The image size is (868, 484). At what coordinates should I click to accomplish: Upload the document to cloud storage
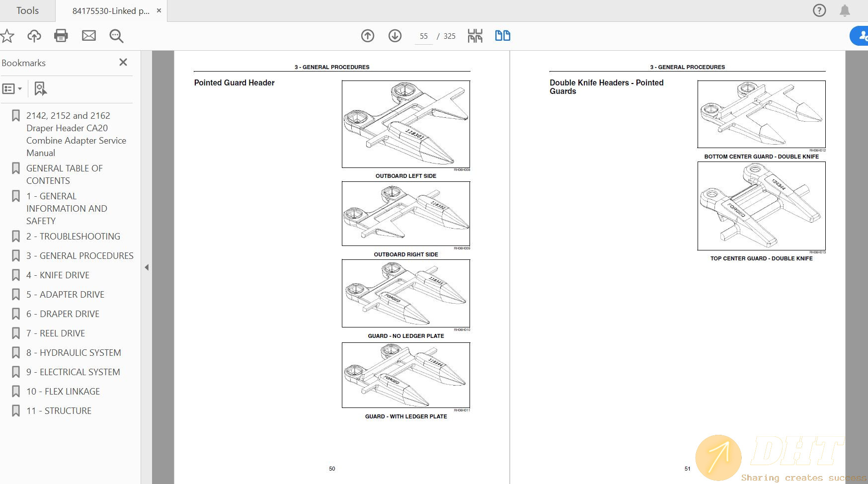tap(33, 35)
